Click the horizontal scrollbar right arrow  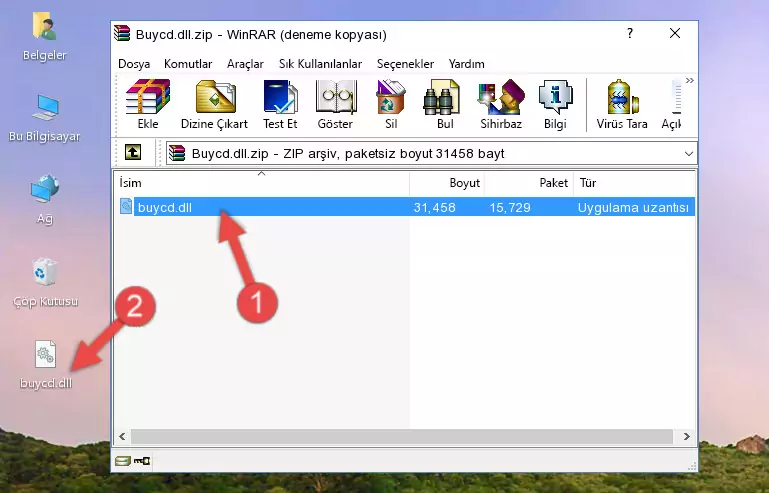(x=687, y=436)
